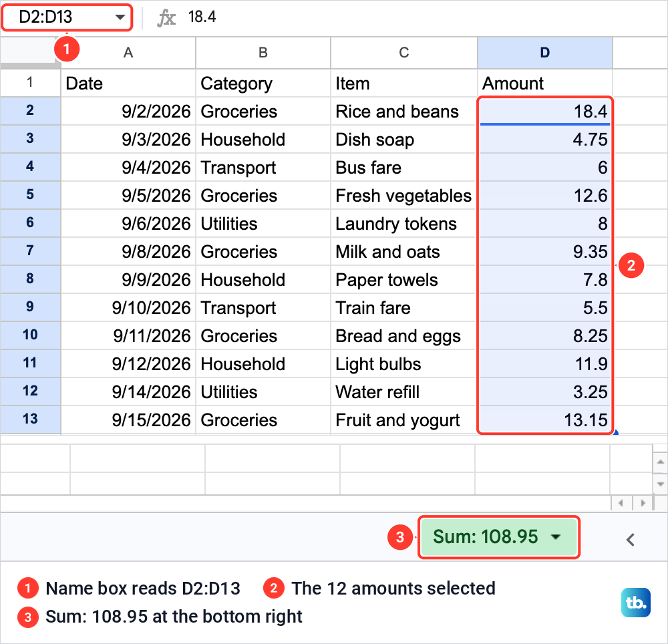The image size is (668, 644).
Task: Select row 13 header
Action: tap(30, 420)
